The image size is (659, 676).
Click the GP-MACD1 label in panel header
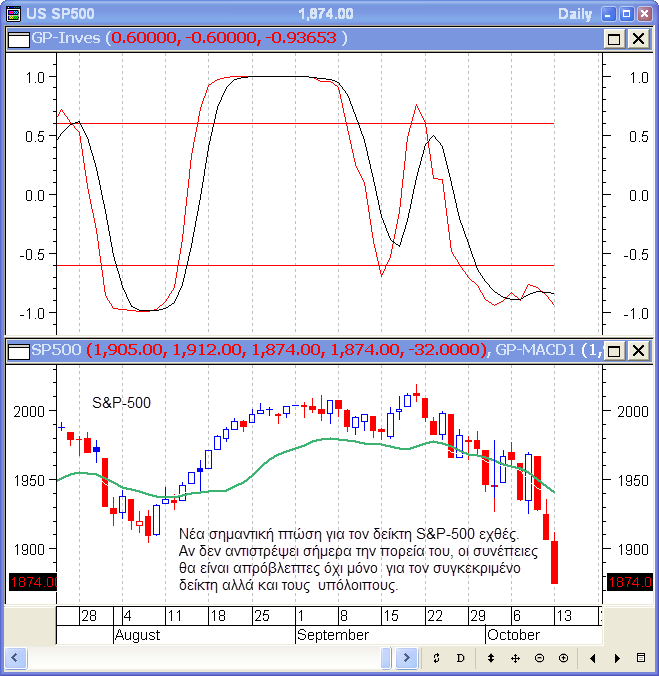(x=535, y=350)
